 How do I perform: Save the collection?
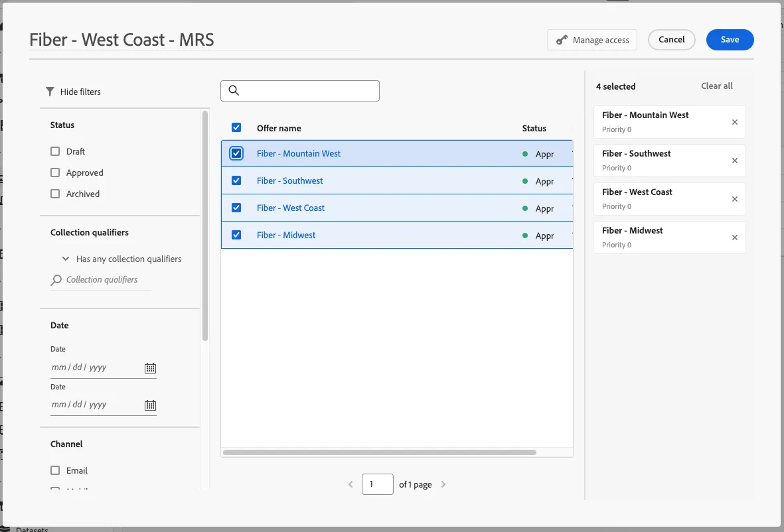tap(730, 39)
